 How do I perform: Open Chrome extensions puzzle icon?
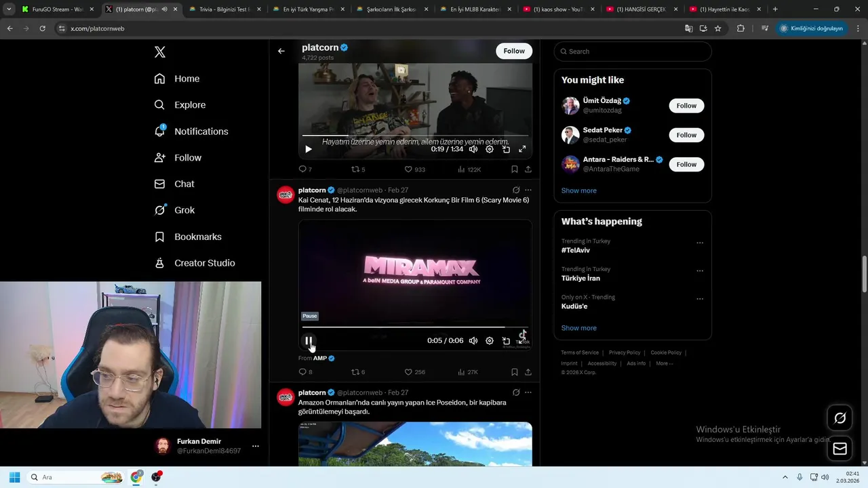coord(741,28)
